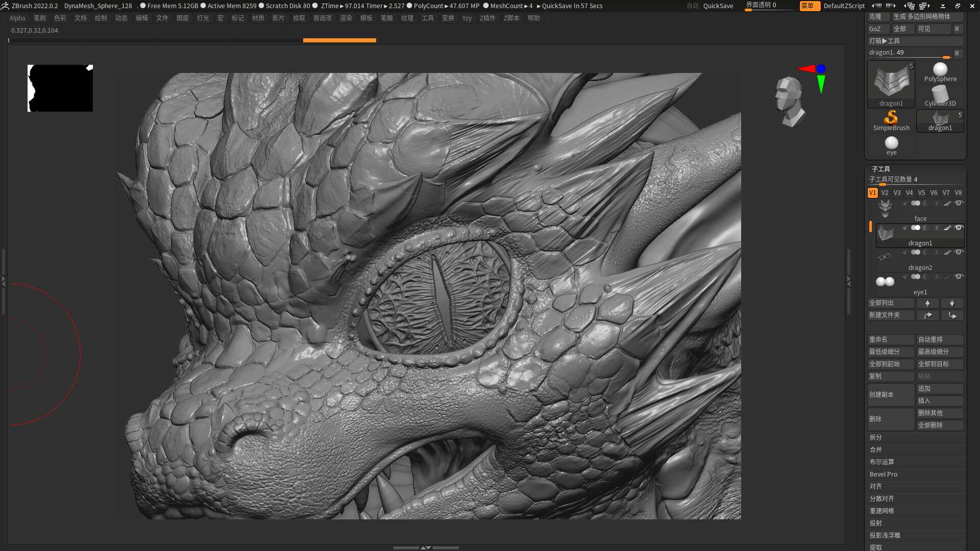Select the face subtool thumbnail

[x=885, y=209]
